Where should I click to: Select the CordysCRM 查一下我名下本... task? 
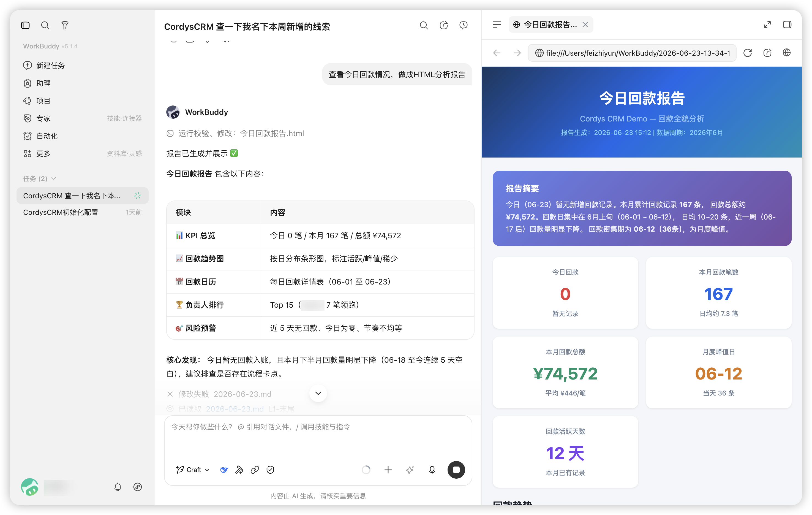(82, 196)
